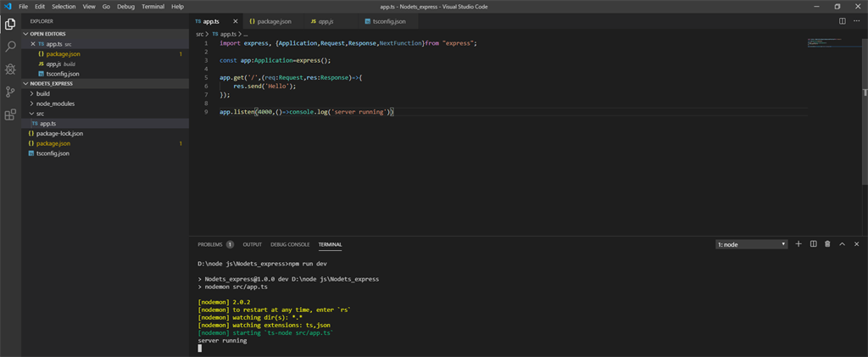Open the Debug view in activity bar
The width and height of the screenshot is (868, 357).
10,70
